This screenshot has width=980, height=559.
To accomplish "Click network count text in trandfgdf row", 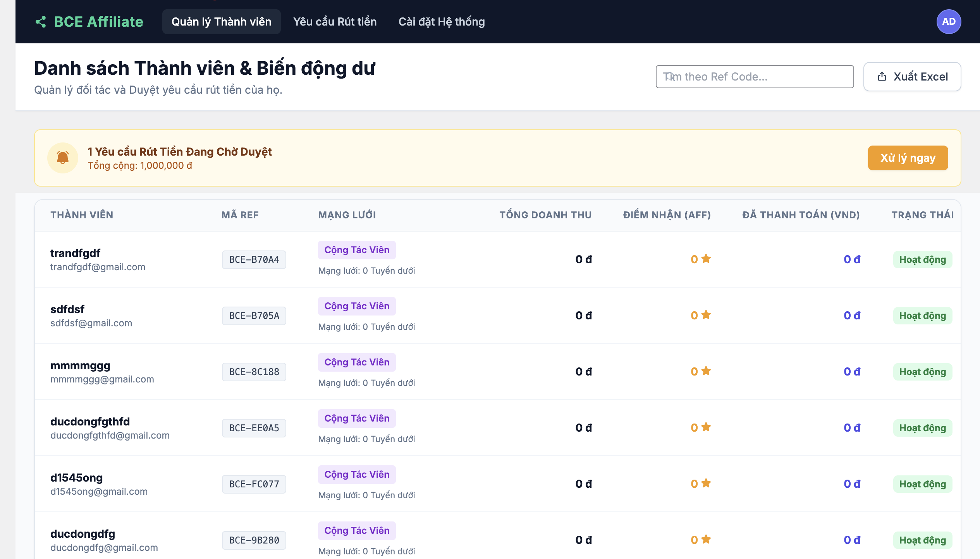I will pyautogui.click(x=366, y=271).
